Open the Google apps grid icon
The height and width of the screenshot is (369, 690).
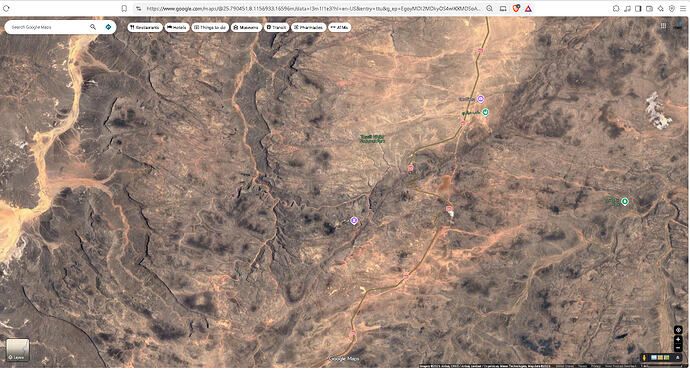[663, 26]
